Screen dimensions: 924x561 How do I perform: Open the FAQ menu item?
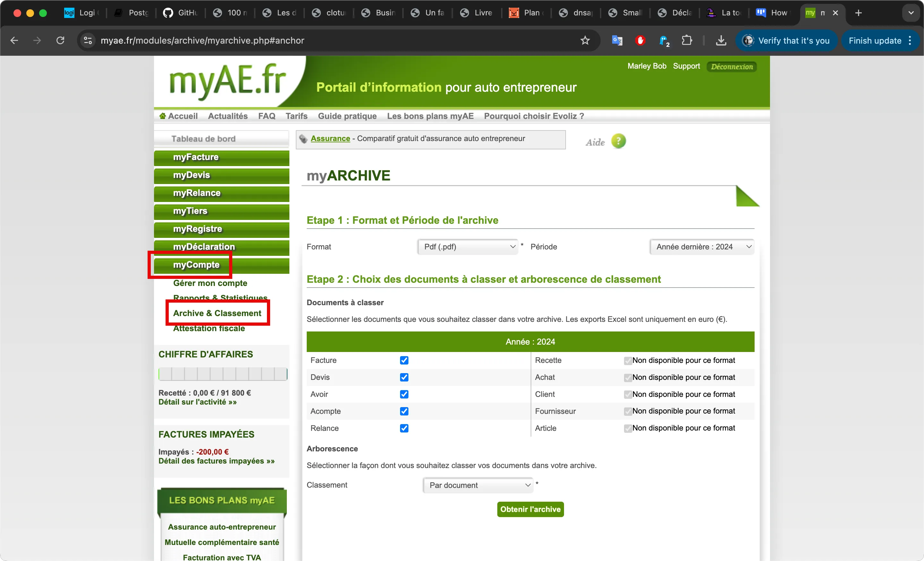(x=267, y=116)
